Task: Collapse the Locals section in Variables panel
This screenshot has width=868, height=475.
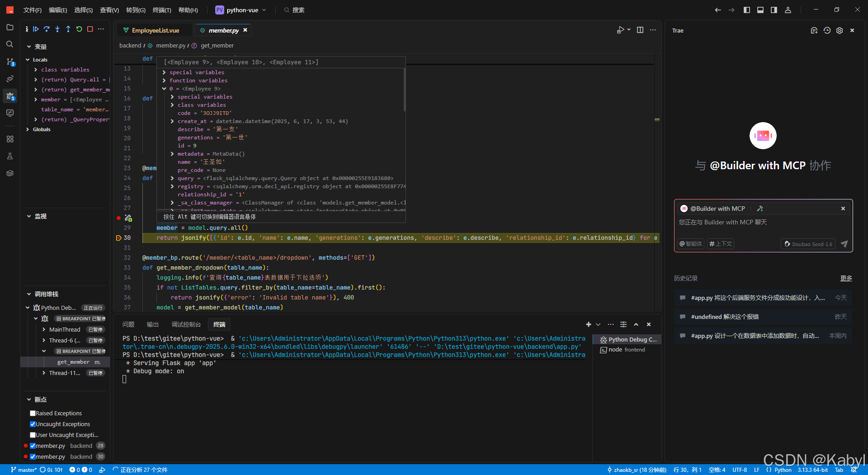Action: pyautogui.click(x=28, y=59)
